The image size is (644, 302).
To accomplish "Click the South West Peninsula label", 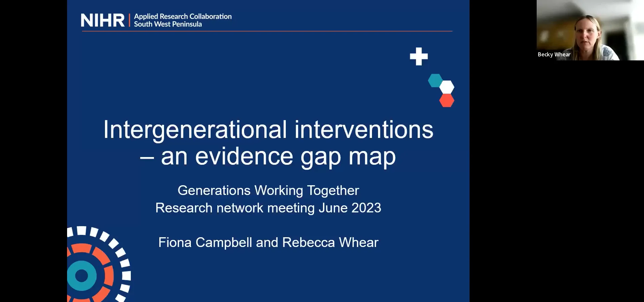I will [x=168, y=24].
